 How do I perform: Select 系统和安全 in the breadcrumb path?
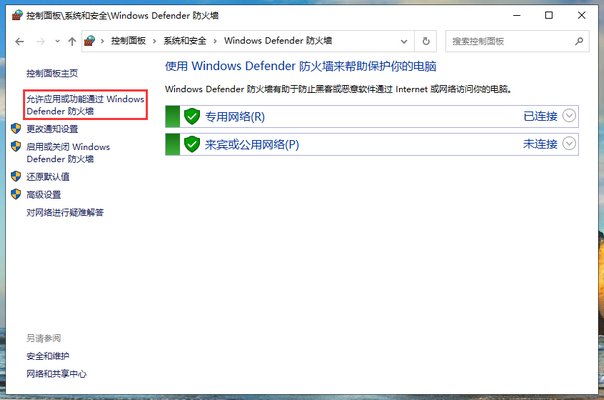click(188, 41)
